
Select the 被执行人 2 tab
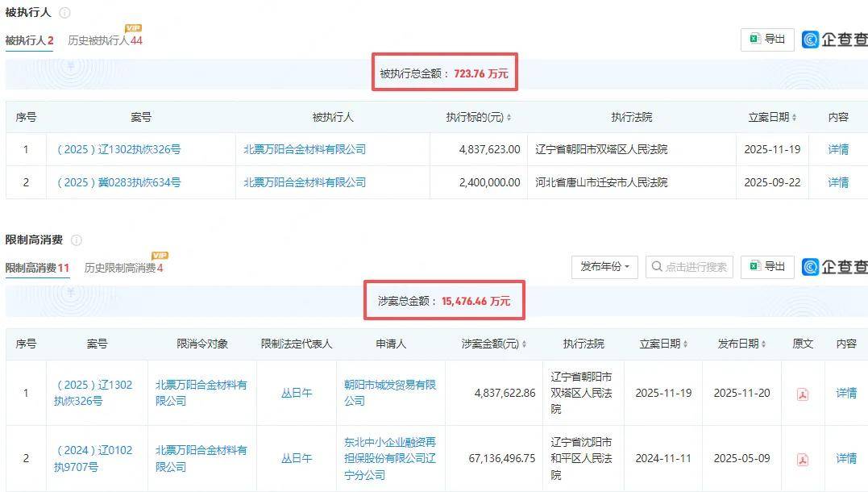coord(29,40)
